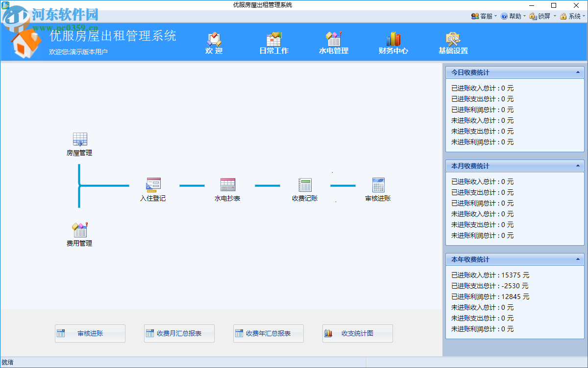The height and width of the screenshot is (368, 588).
Task: Collapse the 本年收费统计 panel
Action: [x=577, y=259]
